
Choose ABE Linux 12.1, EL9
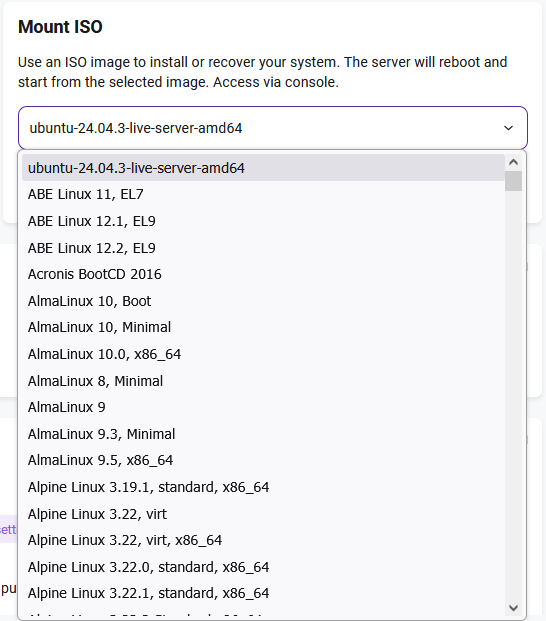click(263, 221)
